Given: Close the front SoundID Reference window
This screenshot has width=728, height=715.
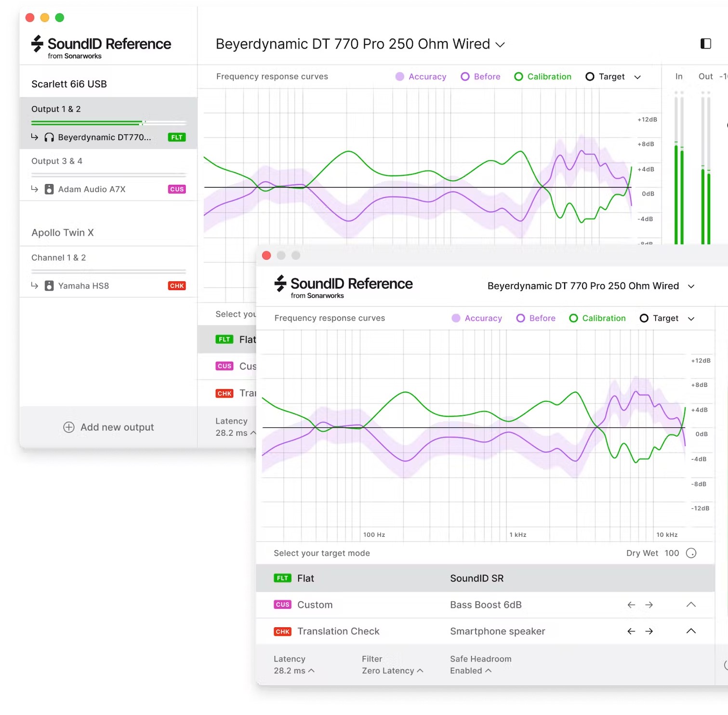Looking at the screenshot, I should pos(266,255).
